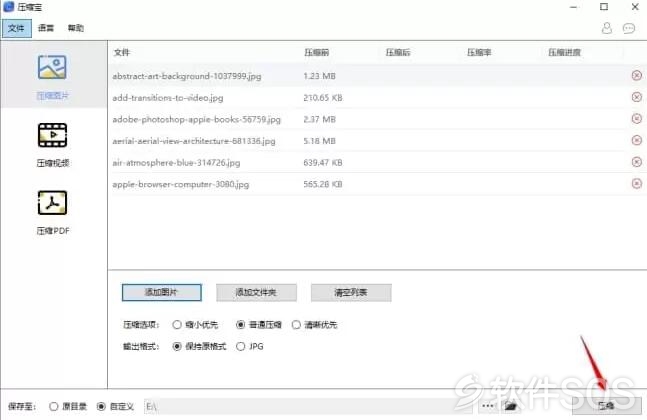Choose 原目录 as save location
The width and height of the screenshot is (647, 420).
pos(68,406)
